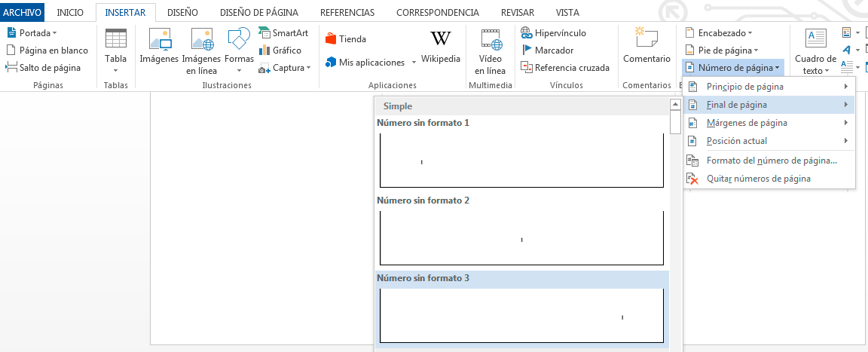The image size is (868, 352).
Task: Open the Pie de página dropdown
Action: (722, 51)
